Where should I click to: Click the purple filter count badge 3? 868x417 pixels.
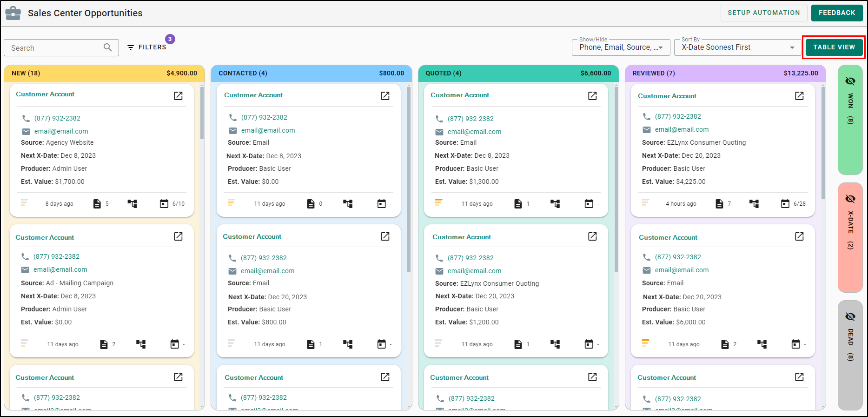click(x=170, y=39)
